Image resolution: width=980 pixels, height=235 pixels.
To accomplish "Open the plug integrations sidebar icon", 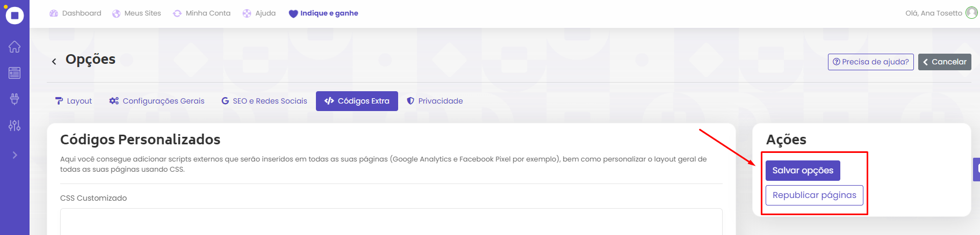I will (15, 99).
